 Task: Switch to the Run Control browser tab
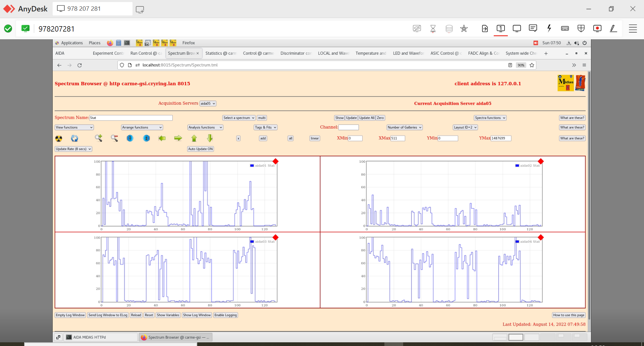(x=145, y=53)
